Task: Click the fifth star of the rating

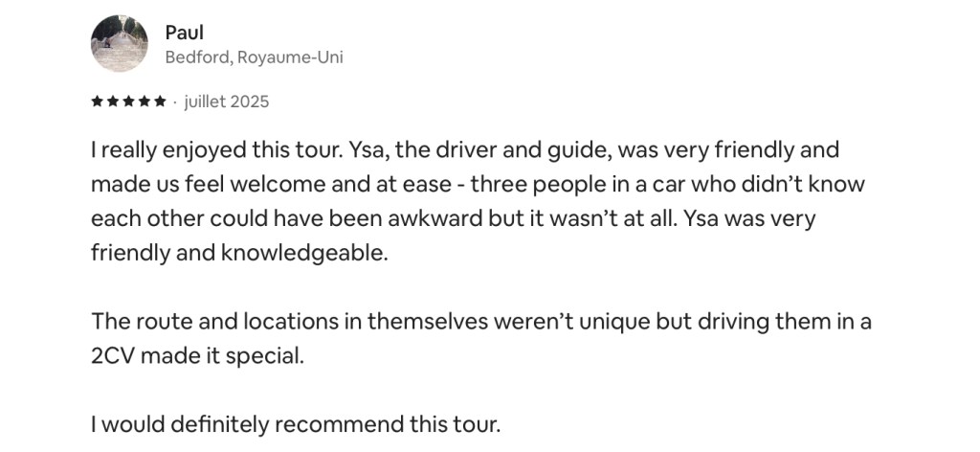Action: 160,102
